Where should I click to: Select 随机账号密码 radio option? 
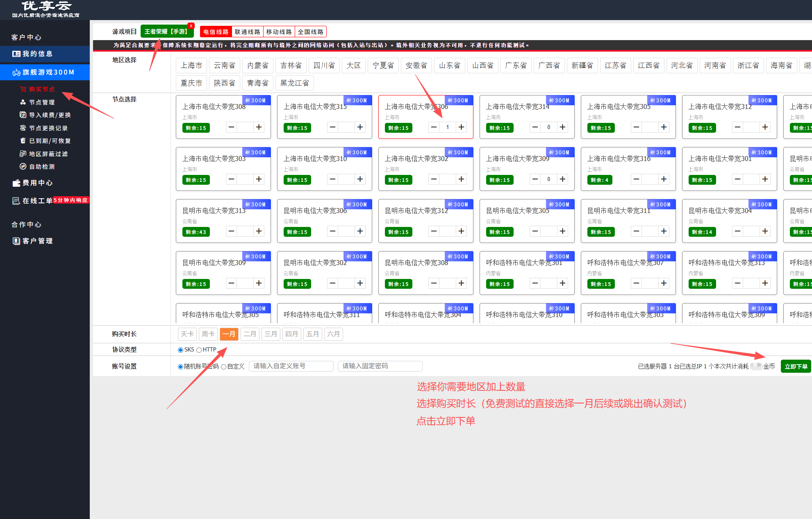point(180,367)
